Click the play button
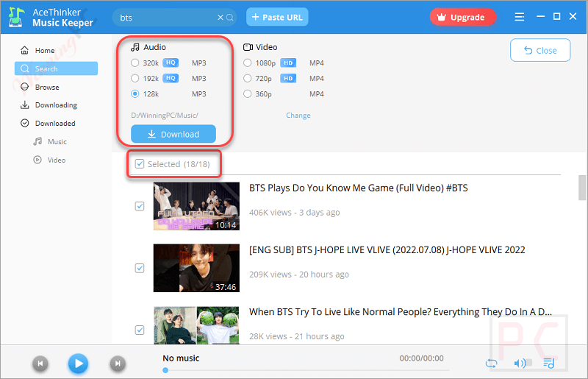 click(x=79, y=364)
